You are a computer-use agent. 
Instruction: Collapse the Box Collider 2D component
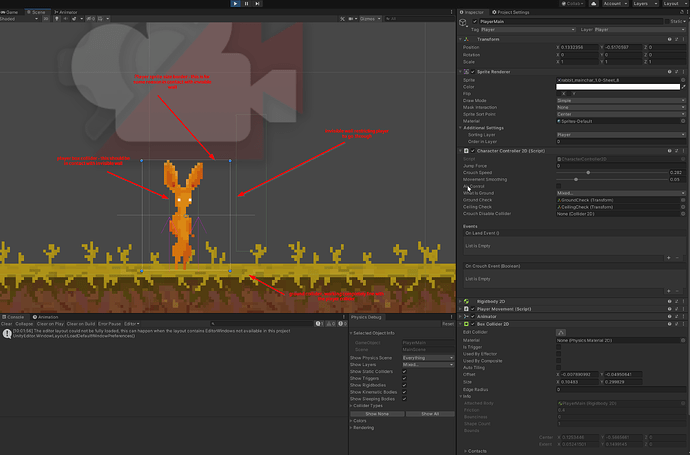(461, 324)
